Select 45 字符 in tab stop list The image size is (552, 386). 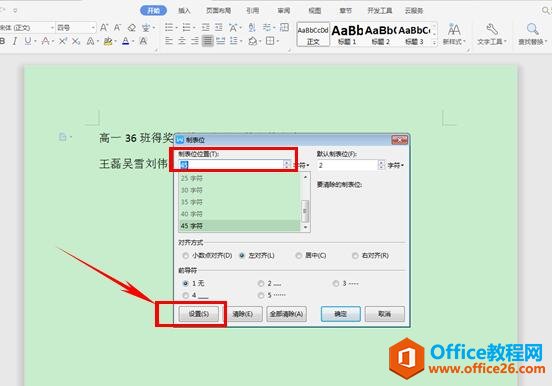pos(240,226)
